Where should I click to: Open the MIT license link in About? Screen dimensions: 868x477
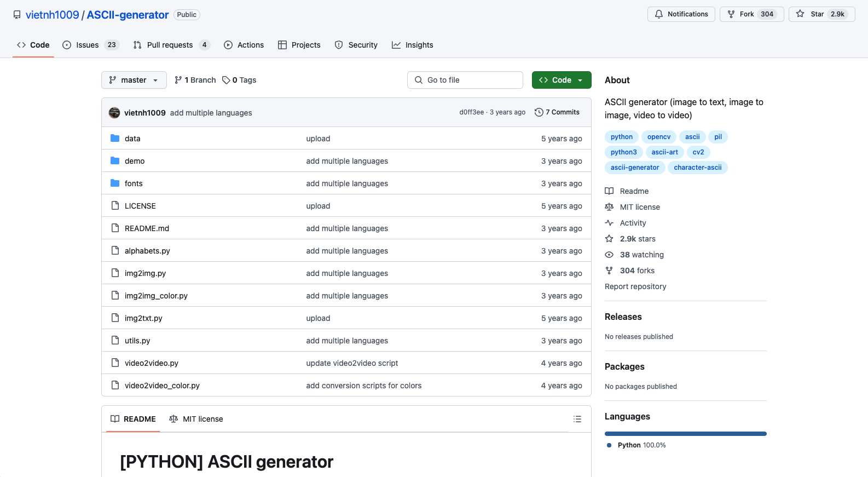(x=633, y=207)
